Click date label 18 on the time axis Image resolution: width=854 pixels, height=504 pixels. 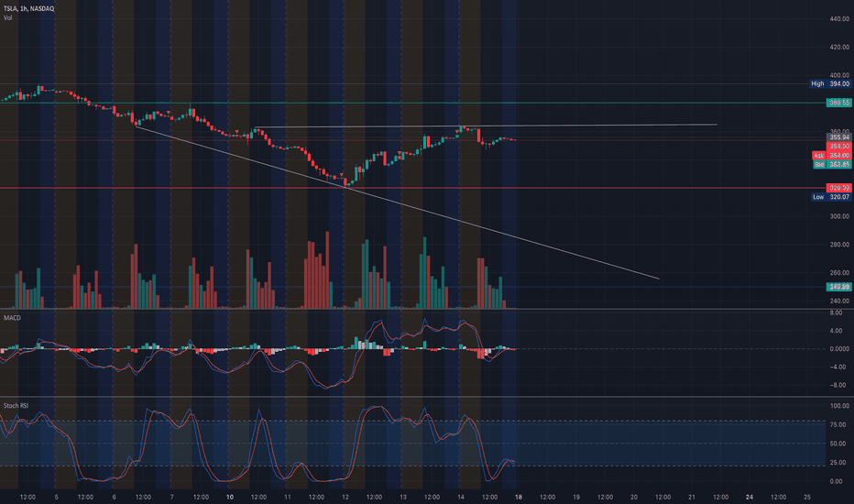click(x=518, y=498)
